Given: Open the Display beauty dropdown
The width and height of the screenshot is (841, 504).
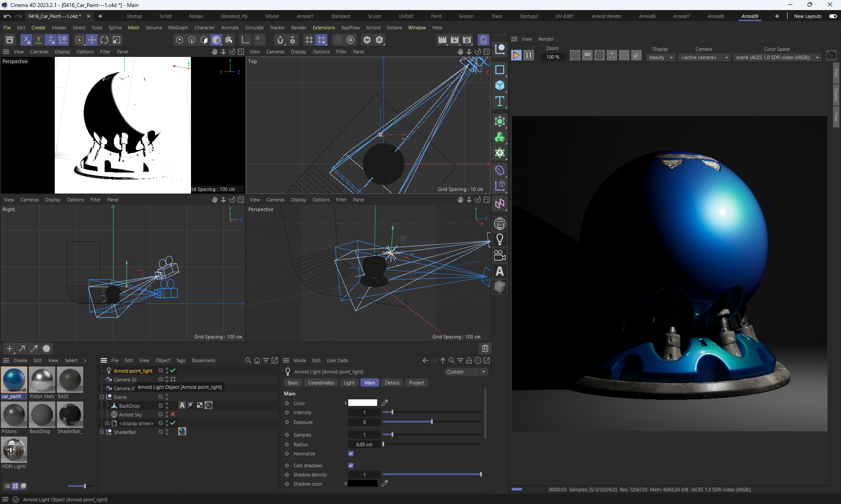Looking at the screenshot, I should coord(661,57).
